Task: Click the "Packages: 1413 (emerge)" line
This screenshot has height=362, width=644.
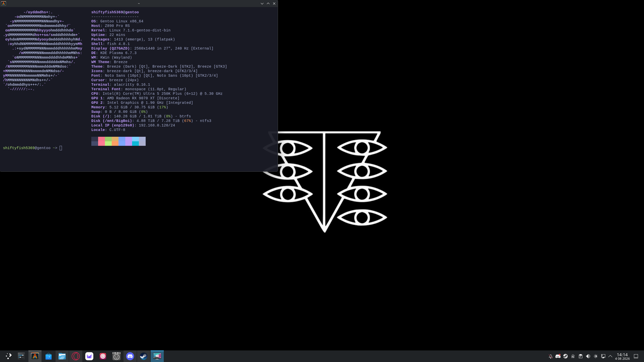Action: (133, 39)
